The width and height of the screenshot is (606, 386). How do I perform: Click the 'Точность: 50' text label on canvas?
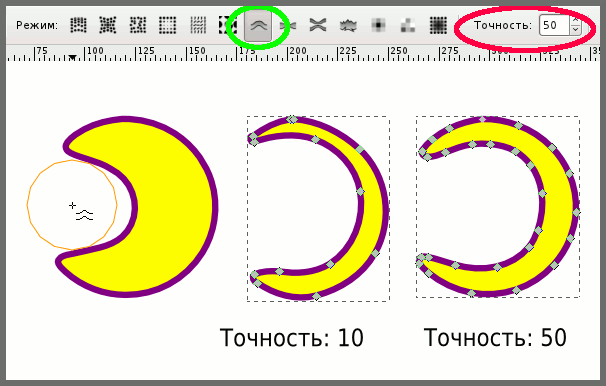pyautogui.click(x=495, y=337)
